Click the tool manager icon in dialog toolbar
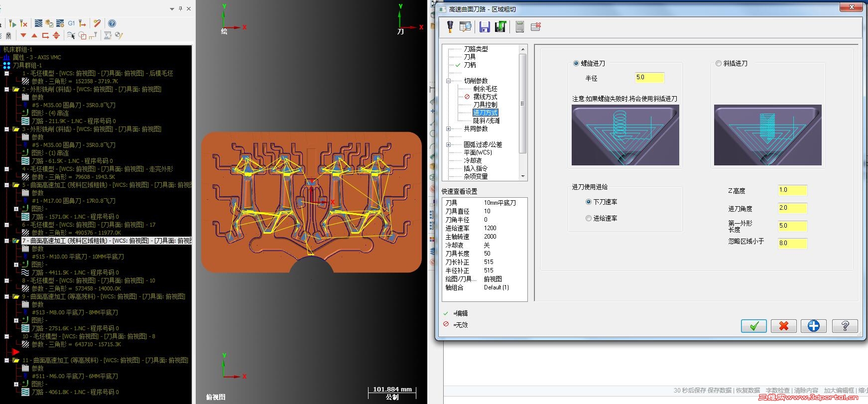This screenshot has height=404, width=868. point(450,26)
